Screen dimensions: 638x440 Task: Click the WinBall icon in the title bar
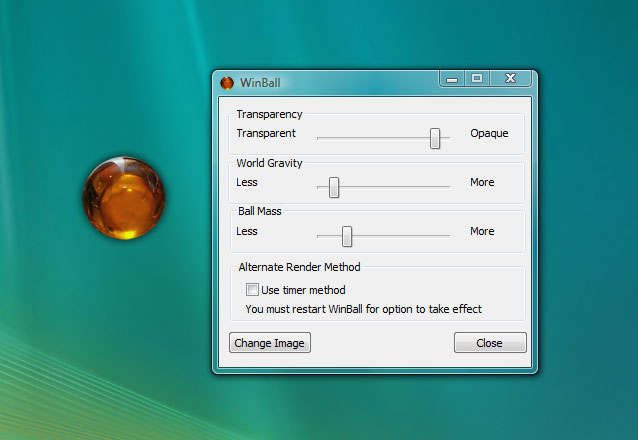(x=227, y=82)
